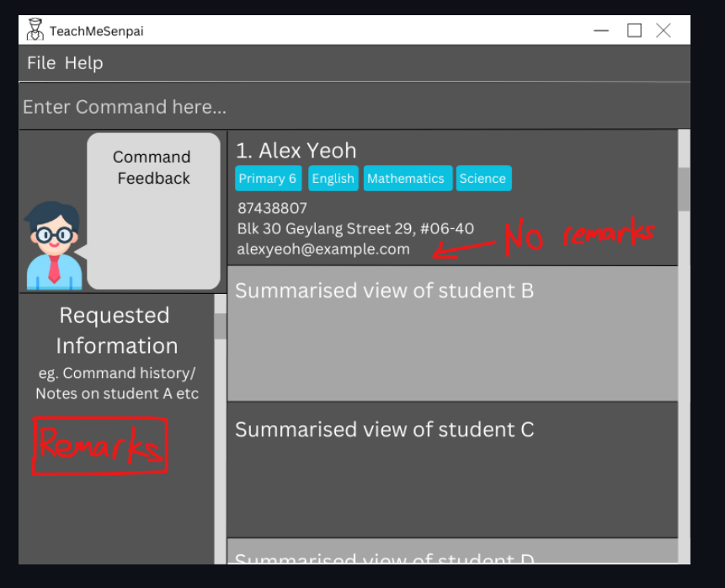Click the student list scrollbar thumb
This screenshot has height=588, width=725.
click(x=684, y=189)
